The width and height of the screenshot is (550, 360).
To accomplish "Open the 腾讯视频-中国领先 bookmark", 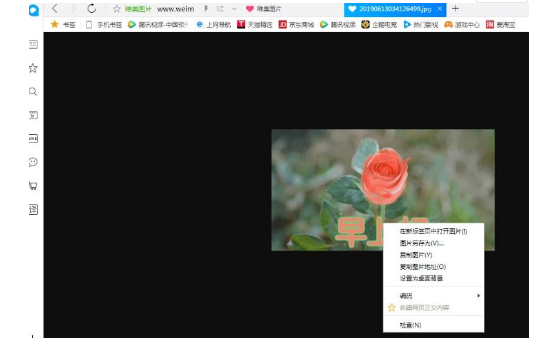I will click(158, 25).
